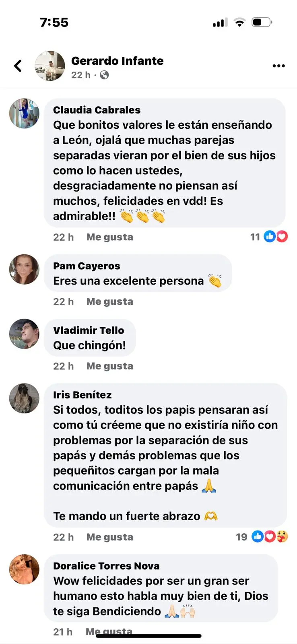
Task: Tap the care reaction emoji on Iris's comment
Action: [282, 536]
